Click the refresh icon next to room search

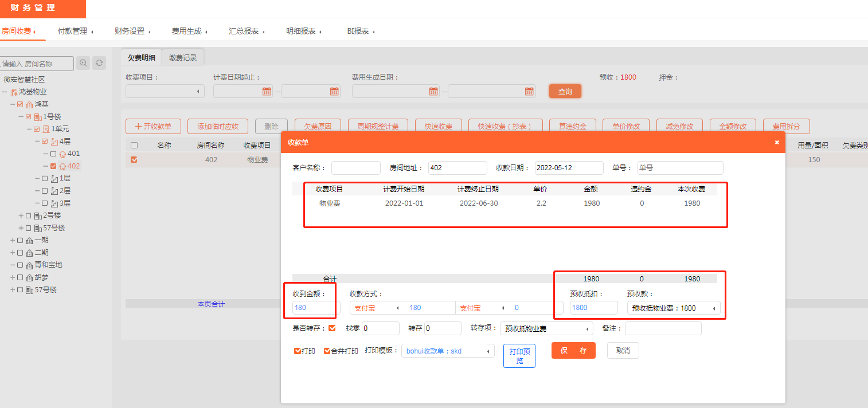tap(100, 63)
